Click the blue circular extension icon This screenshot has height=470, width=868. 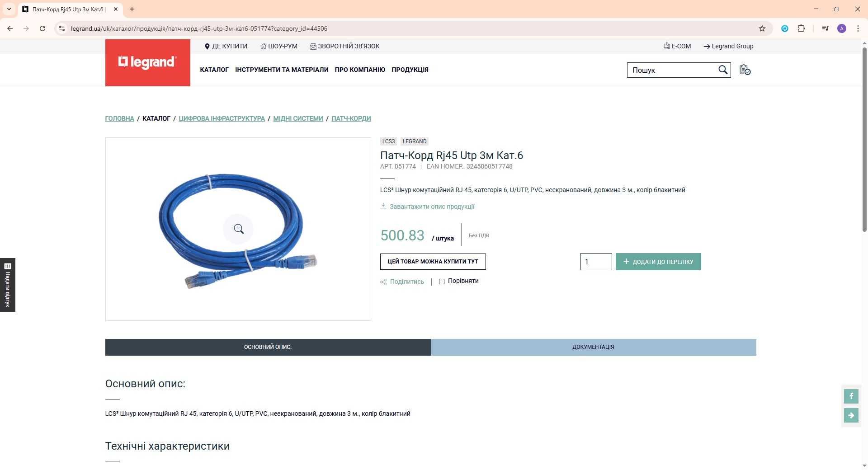(785, 28)
